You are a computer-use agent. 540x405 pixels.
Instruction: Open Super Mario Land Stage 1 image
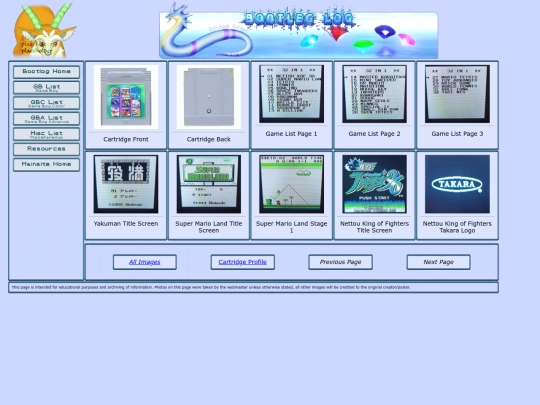point(291,184)
